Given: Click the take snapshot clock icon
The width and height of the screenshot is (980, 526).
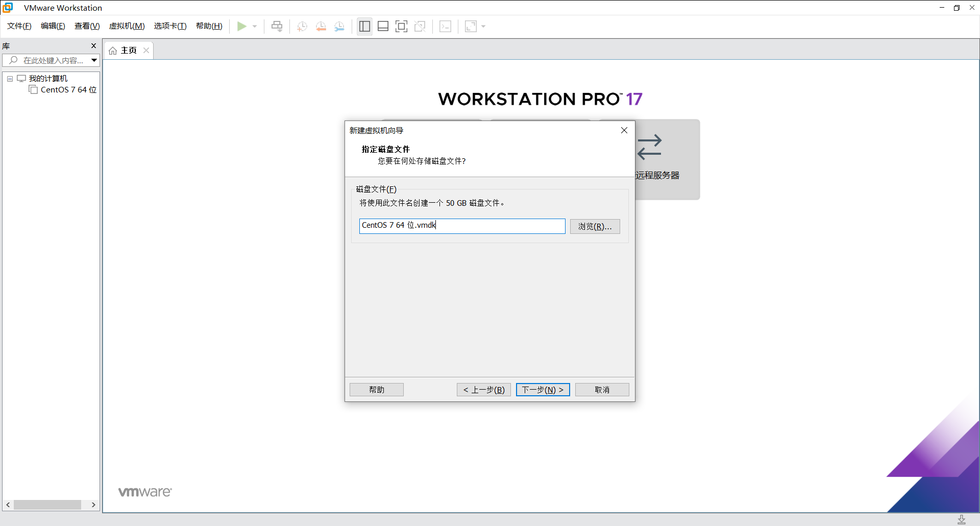Looking at the screenshot, I should (x=302, y=26).
